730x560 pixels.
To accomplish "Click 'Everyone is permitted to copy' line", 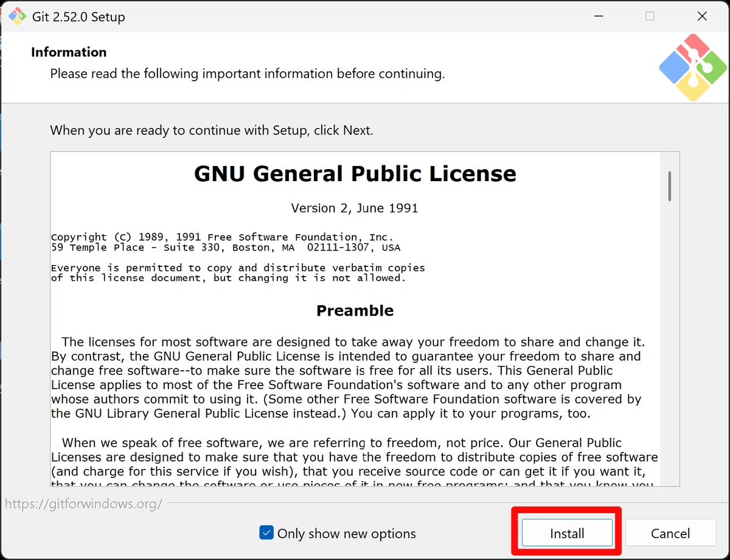I will coord(238,268).
